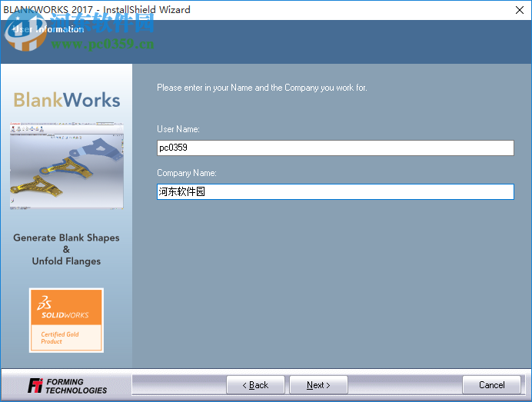Click 'Unfold Flanges' caption text
Screen dimensions: 532x402
66,261
